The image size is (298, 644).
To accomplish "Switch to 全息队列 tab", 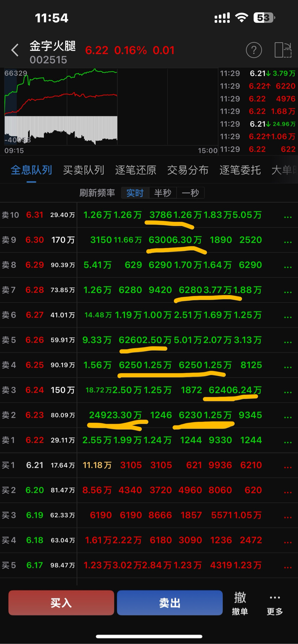I will (31, 170).
